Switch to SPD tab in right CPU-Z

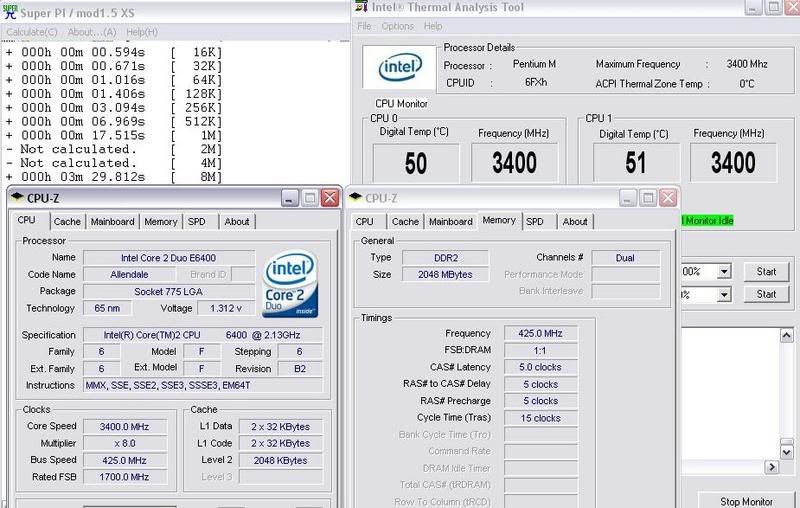[x=535, y=221]
